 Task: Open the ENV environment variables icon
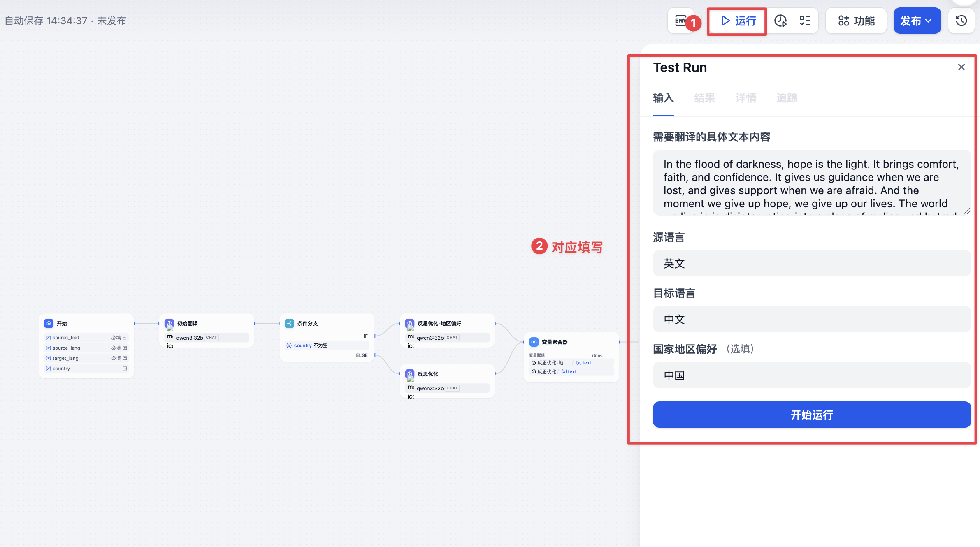point(680,21)
